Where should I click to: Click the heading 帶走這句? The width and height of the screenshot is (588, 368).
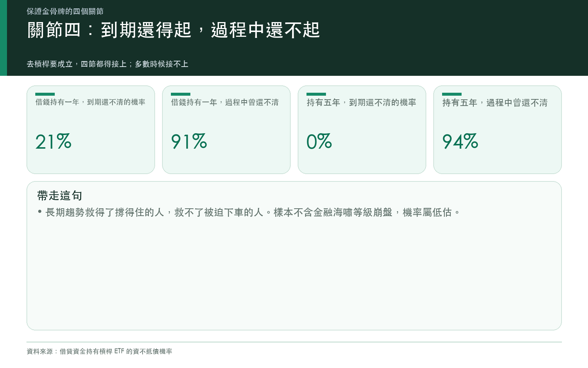click(x=60, y=196)
